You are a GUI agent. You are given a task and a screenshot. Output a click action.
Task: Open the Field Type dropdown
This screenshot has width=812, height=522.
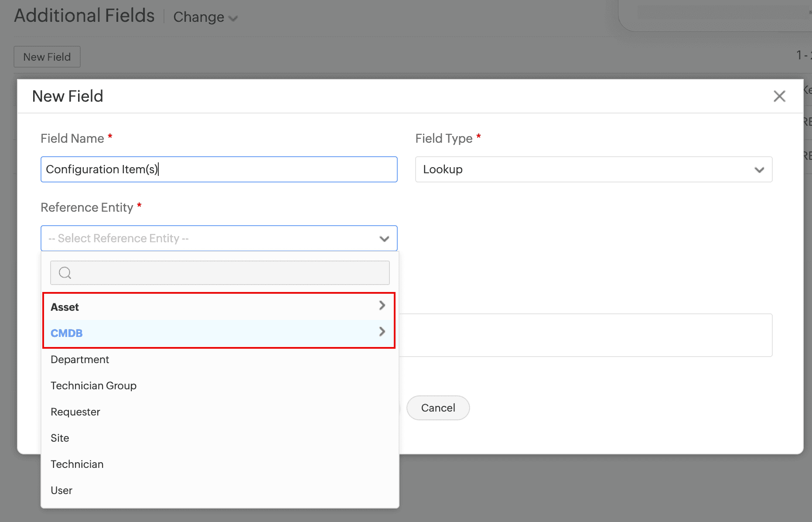click(594, 169)
